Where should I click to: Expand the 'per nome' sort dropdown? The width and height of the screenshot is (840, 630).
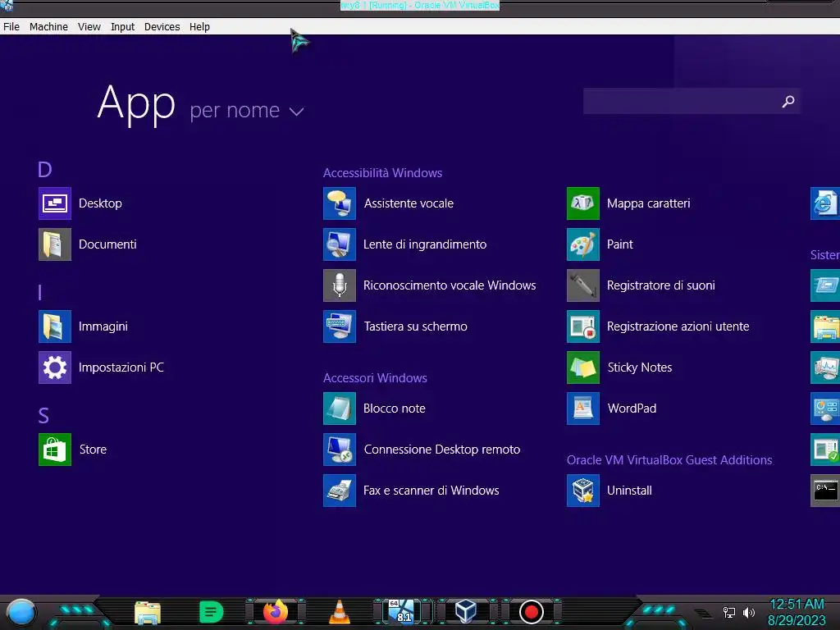click(x=247, y=111)
